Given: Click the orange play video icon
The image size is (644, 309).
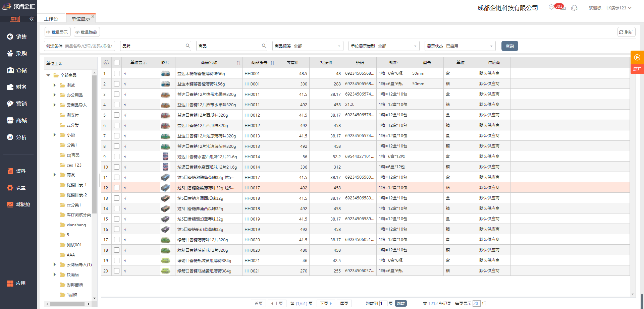Looking at the screenshot, I should pos(637,57).
